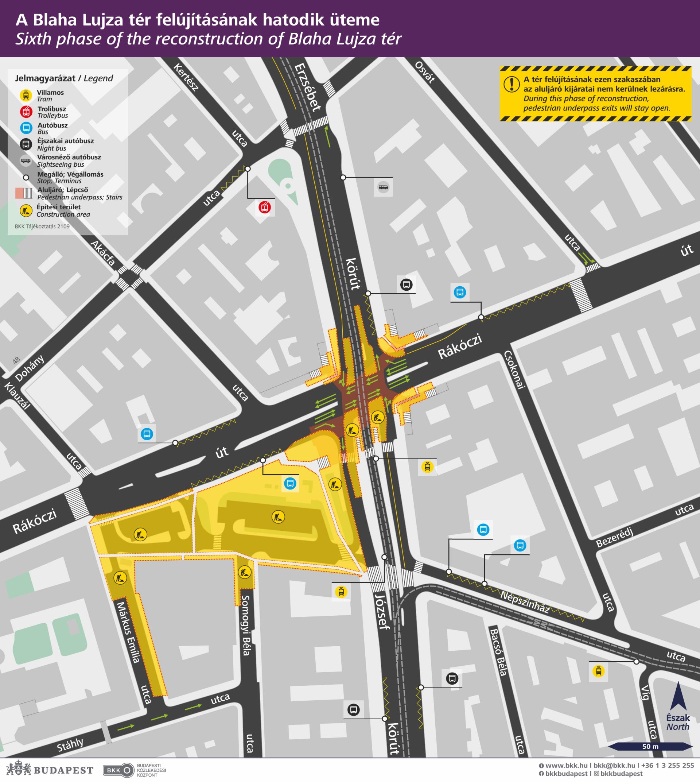The height and width of the screenshot is (782, 700).
Task: Select the Trolibusz icon in the legend
Action: tap(26, 111)
